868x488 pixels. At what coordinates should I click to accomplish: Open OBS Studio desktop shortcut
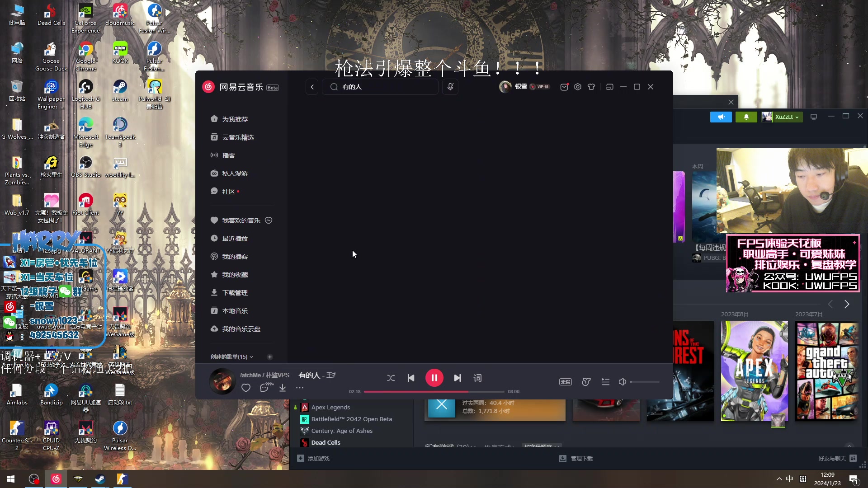coord(85,167)
